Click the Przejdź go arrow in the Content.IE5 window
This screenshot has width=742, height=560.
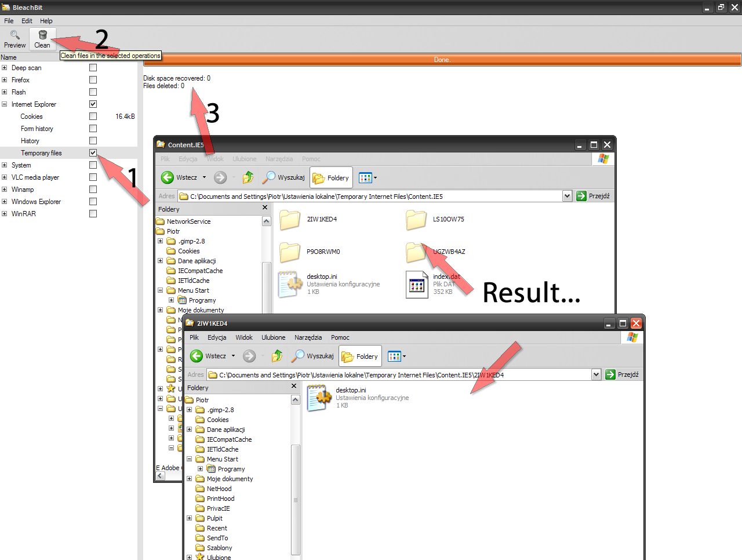pyautogui.click(x=581, y=196)
